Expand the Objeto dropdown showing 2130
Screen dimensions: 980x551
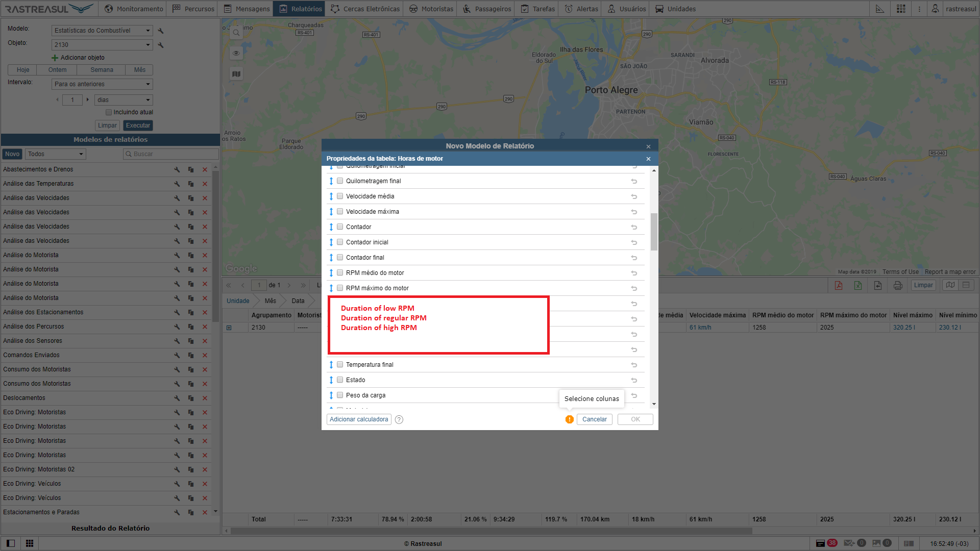(x=102, y=45)
